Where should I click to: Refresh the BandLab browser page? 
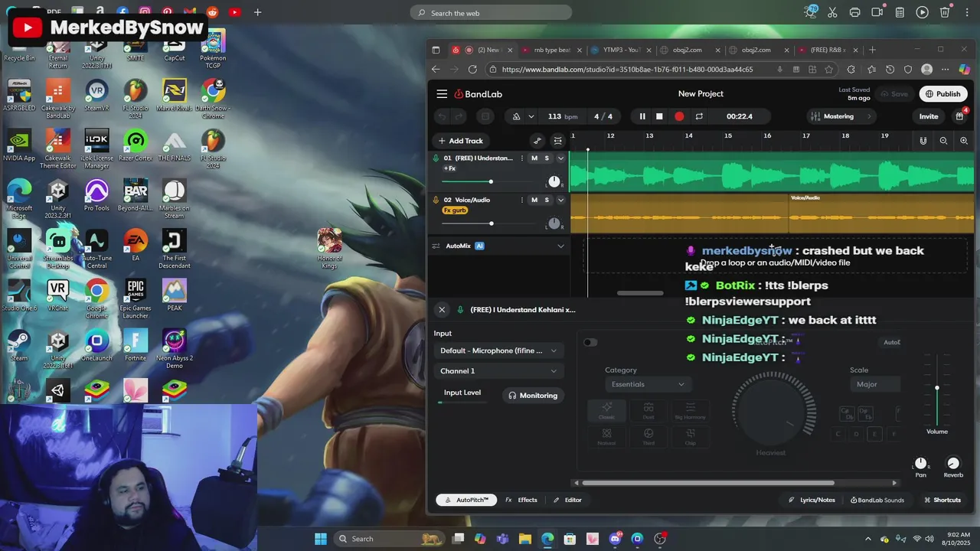(472, 70)
